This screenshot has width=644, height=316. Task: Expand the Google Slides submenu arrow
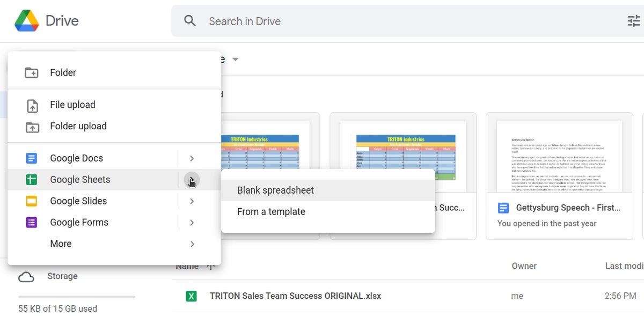[192, 201]
